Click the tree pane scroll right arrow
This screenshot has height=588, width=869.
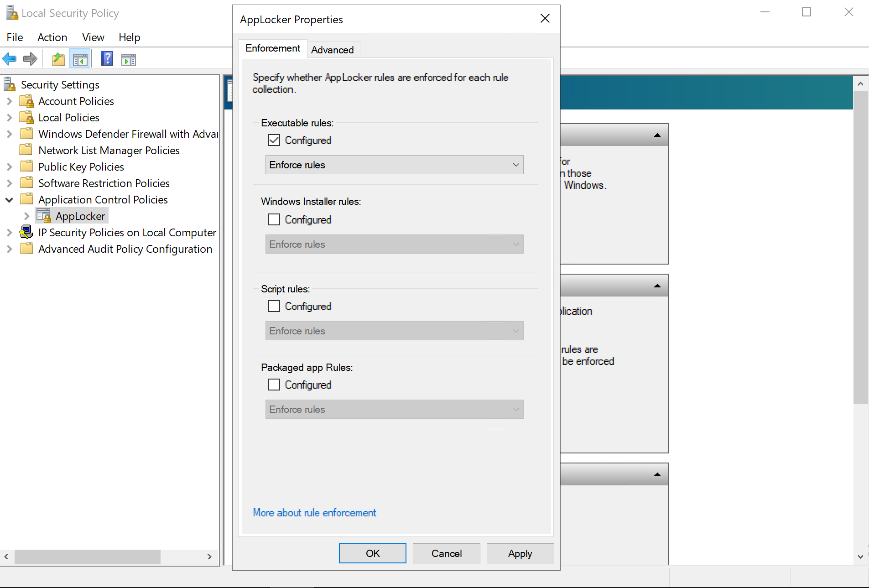tap(209, 557)
